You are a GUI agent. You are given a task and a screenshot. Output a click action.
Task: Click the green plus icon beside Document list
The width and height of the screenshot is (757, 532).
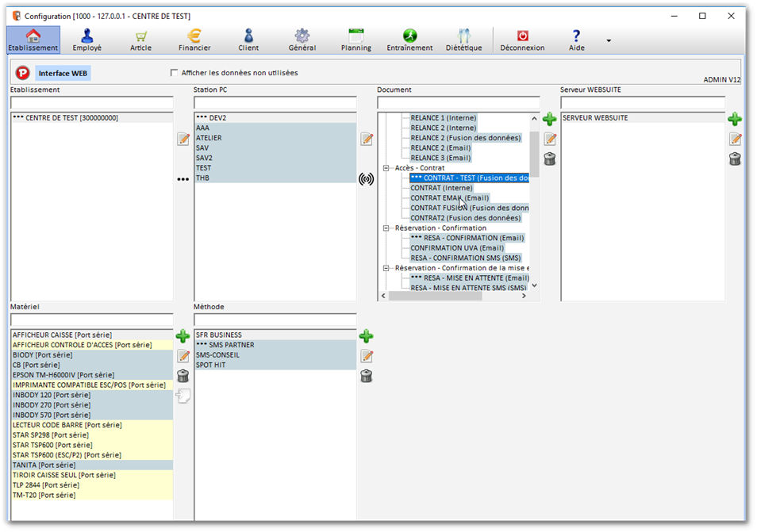[x=549, y=120]
